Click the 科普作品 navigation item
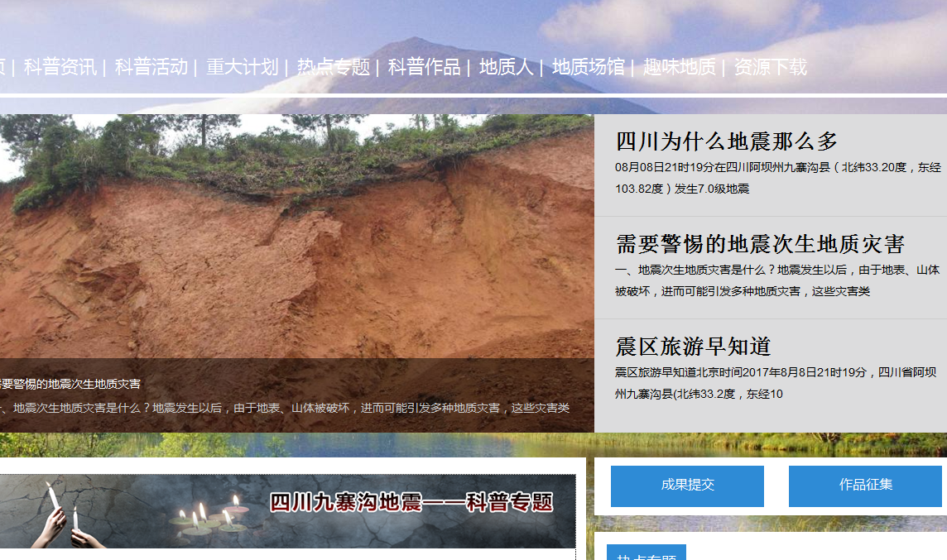The image size is (947, 560). point(425,67)
